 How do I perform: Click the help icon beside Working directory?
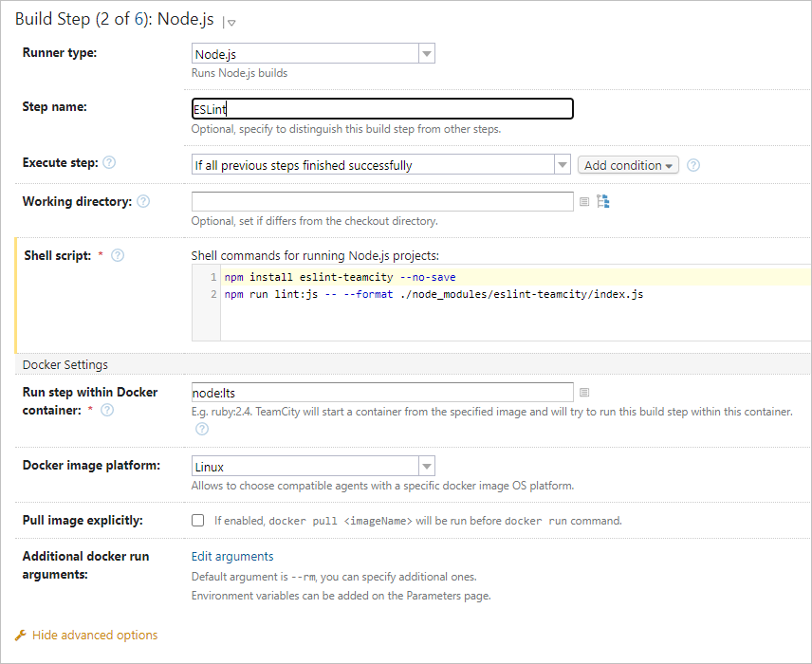pos(142,201)
